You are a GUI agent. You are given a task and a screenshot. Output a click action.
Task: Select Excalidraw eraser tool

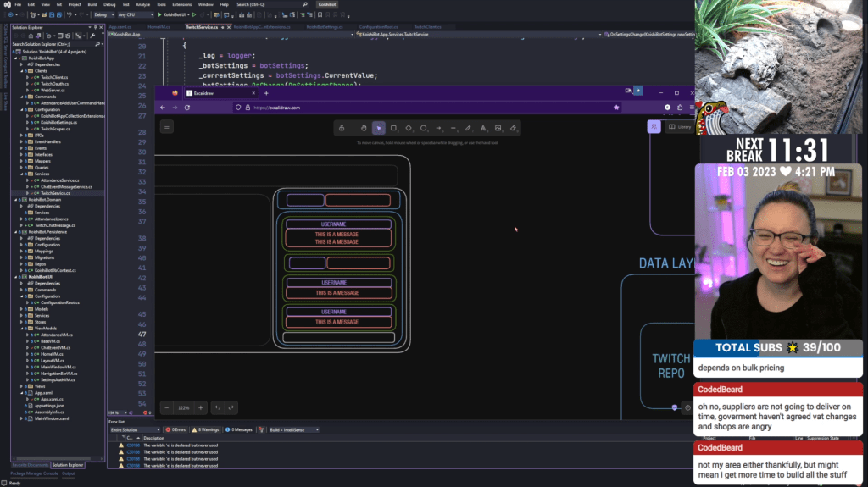pos(513,128)
